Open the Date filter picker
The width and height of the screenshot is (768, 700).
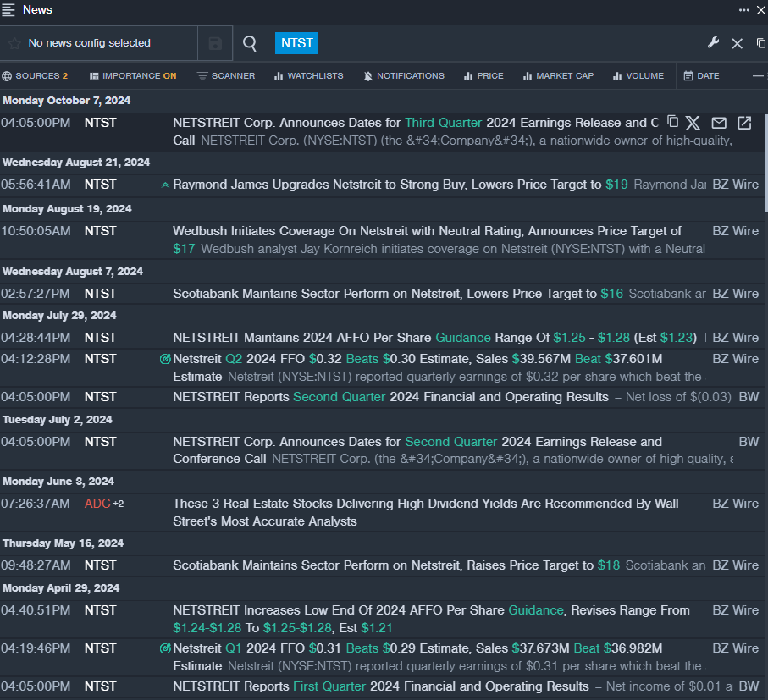tap(701, 76)
